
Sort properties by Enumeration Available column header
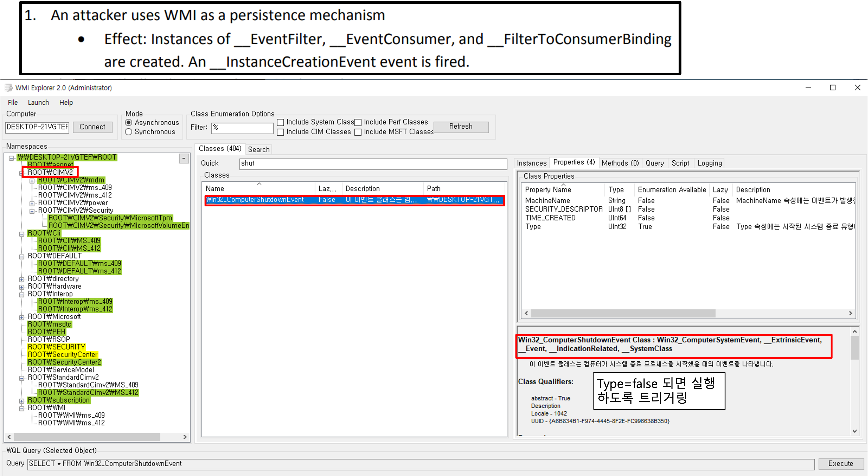(x=672, y=190)
